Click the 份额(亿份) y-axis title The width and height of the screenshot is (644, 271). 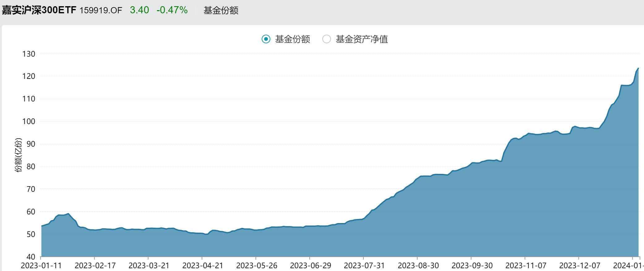19,155
